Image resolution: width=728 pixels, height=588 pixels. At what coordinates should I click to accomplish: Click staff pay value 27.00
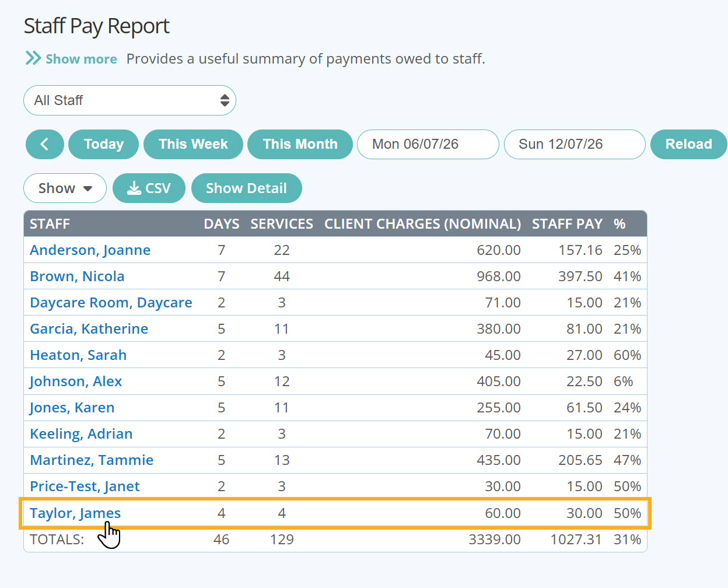click(584, 355)
